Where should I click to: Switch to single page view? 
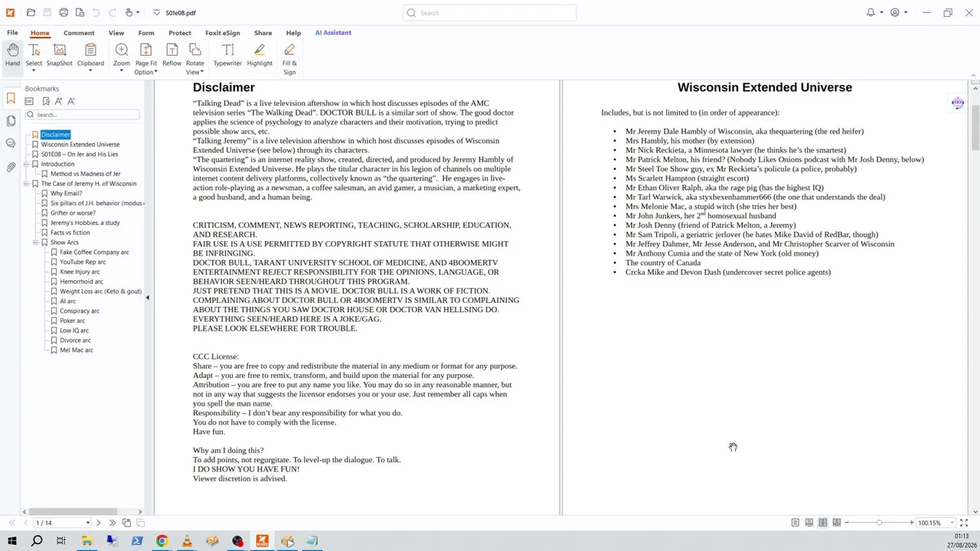pyautogui.click(x=795, y=523)
